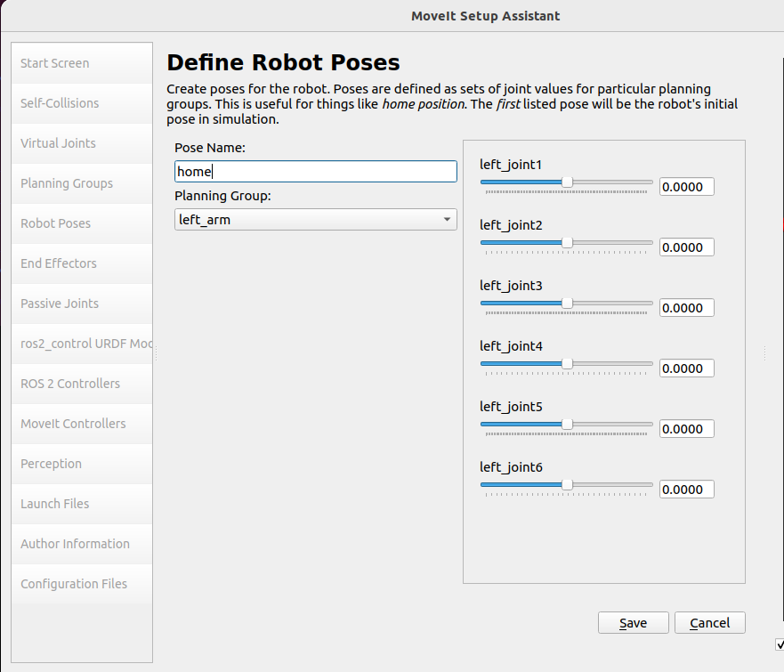784x672 pixels.
Task: Open the Virtual Joints step
Action: click(82, 143)
